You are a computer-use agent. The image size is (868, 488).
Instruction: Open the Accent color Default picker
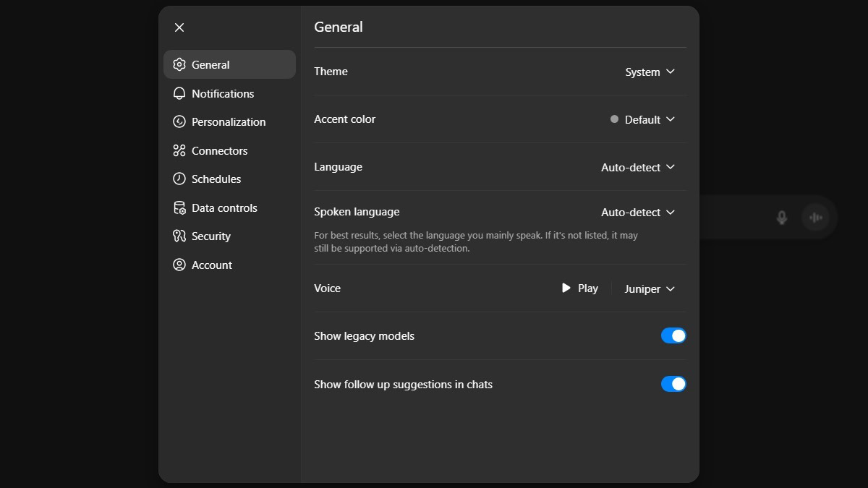[642, 119]
